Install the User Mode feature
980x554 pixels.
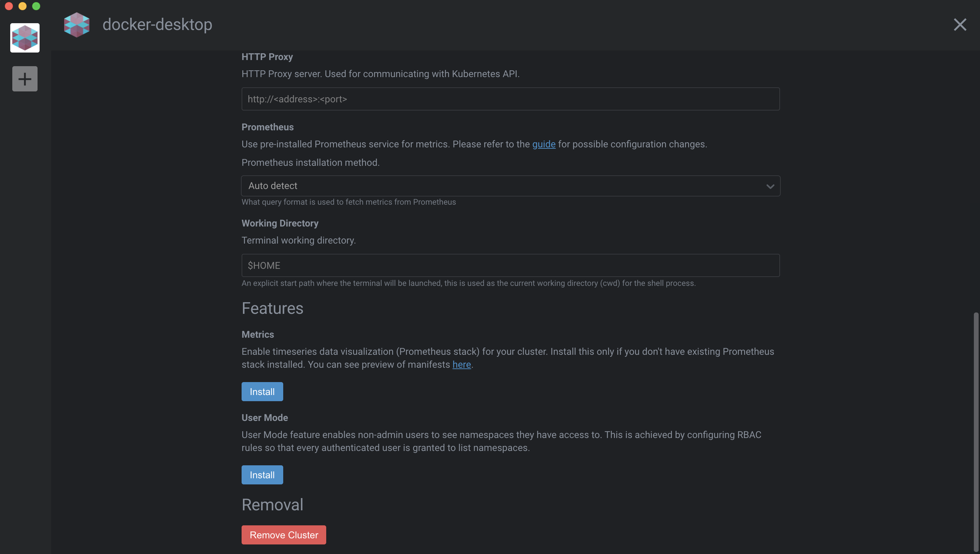click(x=262, y=475)
